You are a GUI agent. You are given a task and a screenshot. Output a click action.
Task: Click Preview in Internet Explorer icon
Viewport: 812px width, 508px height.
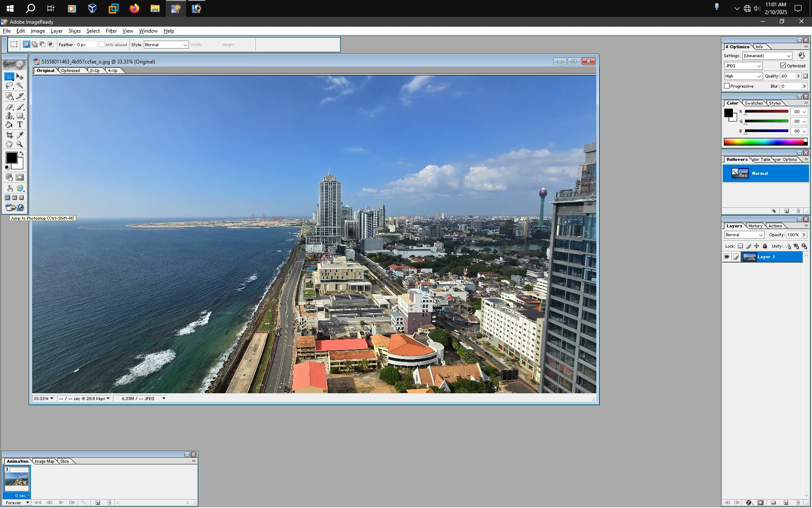click(x=20, y=188)
